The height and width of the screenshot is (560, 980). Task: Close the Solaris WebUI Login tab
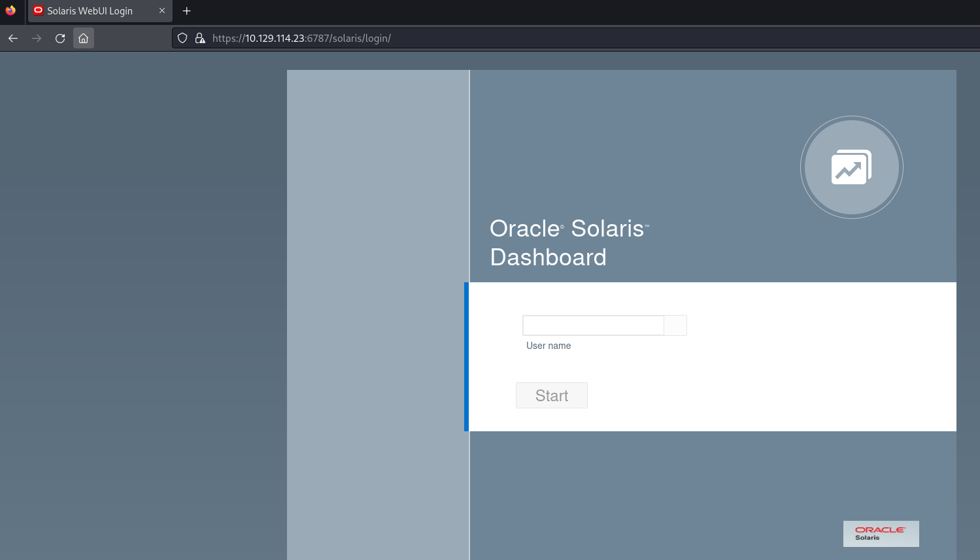[x=162, y=10]
